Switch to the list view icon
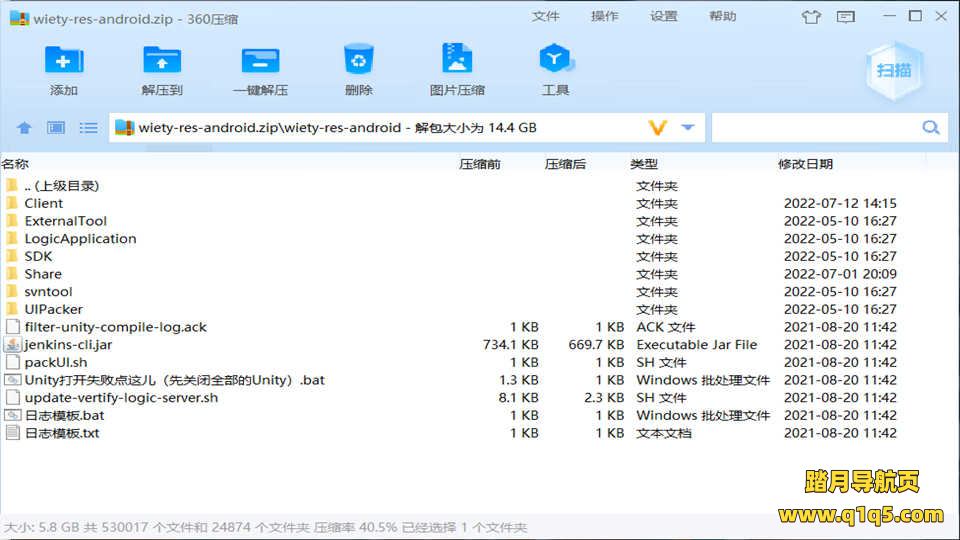Image resolution: width=960 pixels, height=540 pixels. pos(89,128)
